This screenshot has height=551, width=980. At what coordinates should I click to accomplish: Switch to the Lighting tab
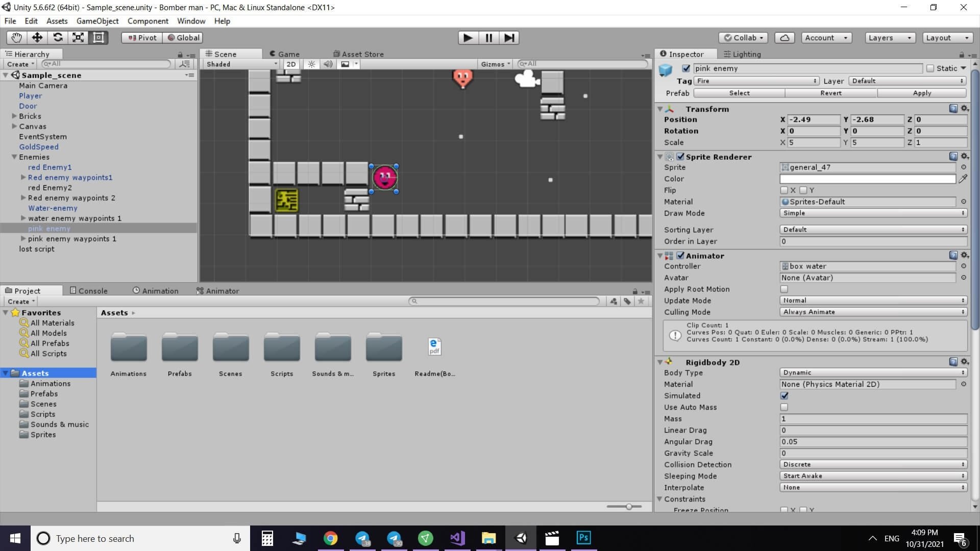pos(742,54)
